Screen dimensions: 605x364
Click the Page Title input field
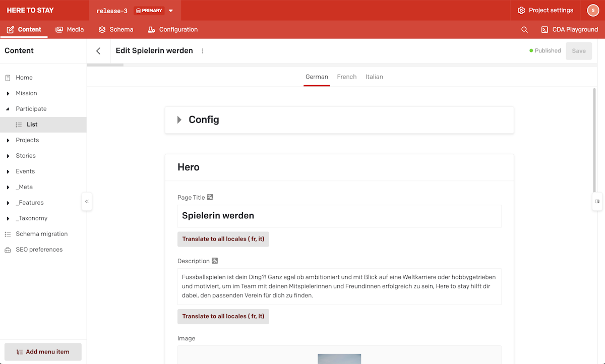coord(339,216)
